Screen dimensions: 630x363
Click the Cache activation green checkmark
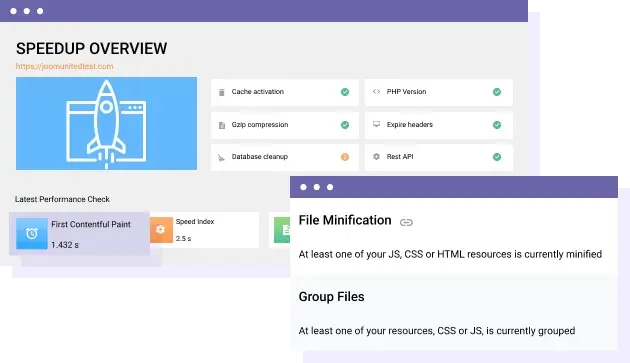click(x=345, y=92)
